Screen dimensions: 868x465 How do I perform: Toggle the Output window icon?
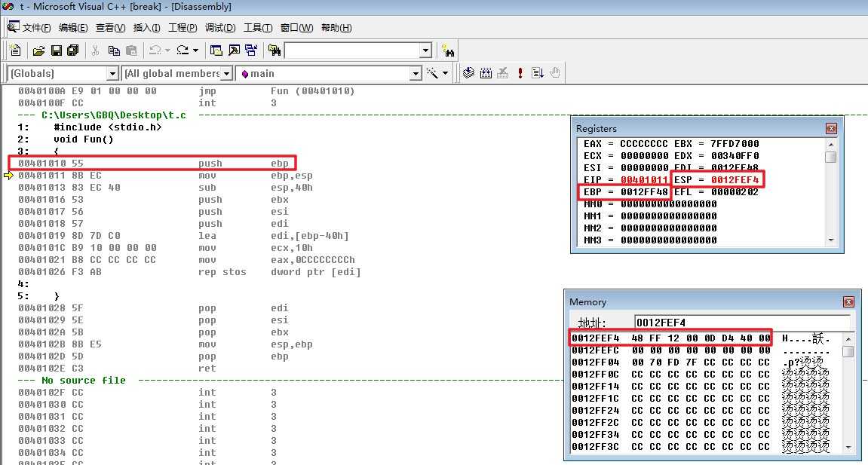point(235,50)
